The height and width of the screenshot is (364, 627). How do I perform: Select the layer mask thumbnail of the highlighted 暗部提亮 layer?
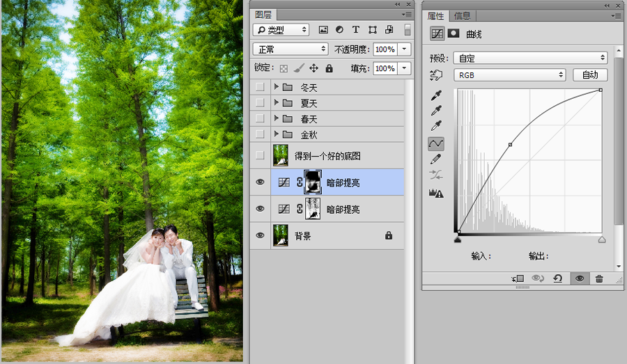[313, 182]
